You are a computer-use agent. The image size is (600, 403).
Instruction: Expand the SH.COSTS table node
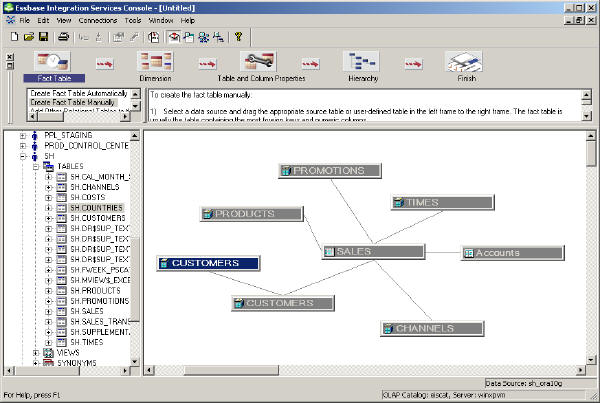(48, 197)
